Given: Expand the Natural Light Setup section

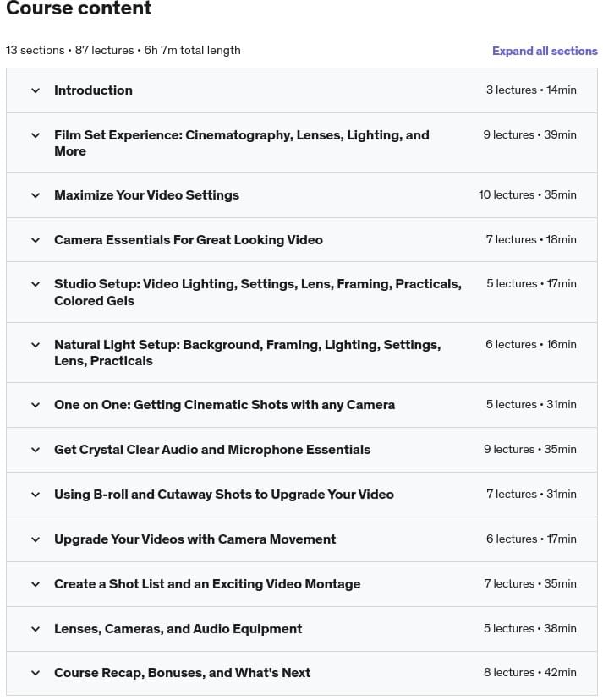Looking at the screenshot, I should click(247, 353).
